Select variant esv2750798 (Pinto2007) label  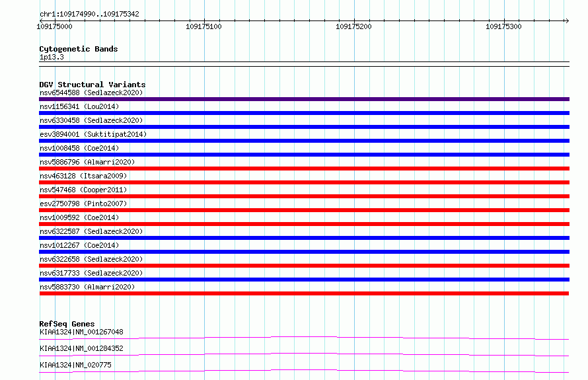tap(83, 204)
